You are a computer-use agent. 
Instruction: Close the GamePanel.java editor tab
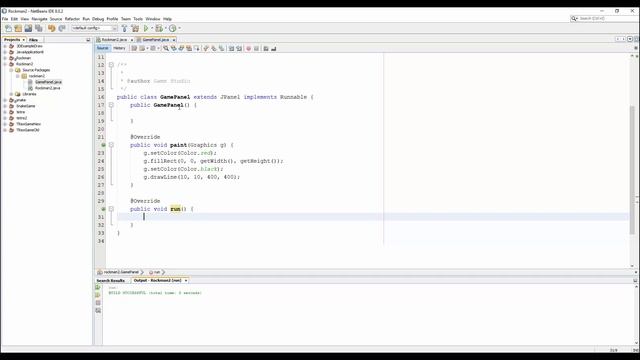[x=173, y=40]
